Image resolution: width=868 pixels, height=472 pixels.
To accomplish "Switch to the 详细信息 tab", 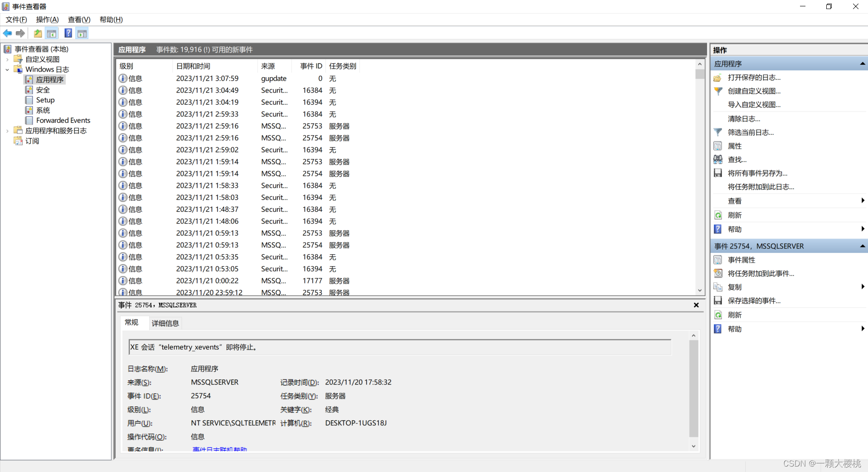I will tap(165, 323).
